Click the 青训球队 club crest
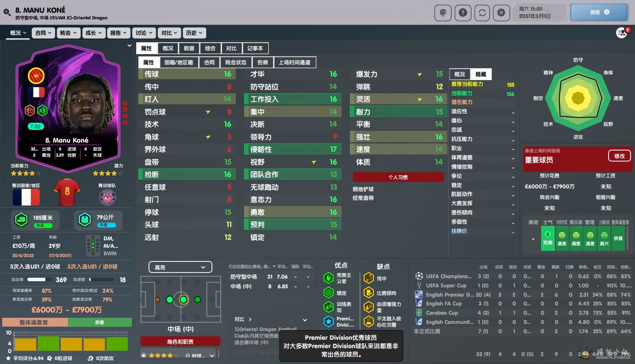 click(107, 198)
